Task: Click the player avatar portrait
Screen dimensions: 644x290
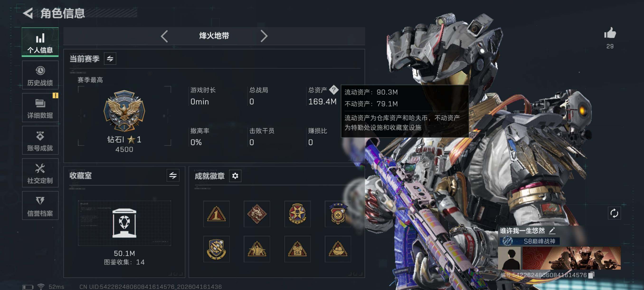Action: pos(510,258)
